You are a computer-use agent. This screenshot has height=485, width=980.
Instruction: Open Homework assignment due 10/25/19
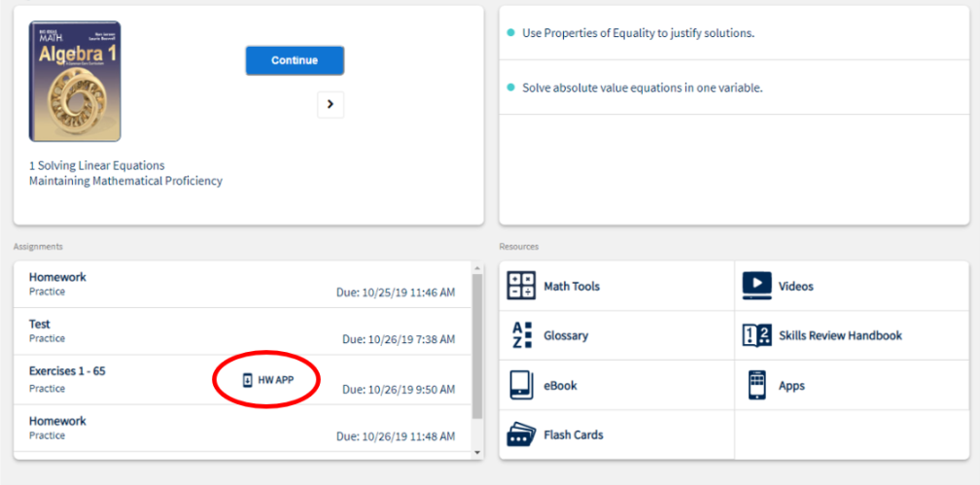(x=57, y=277)
